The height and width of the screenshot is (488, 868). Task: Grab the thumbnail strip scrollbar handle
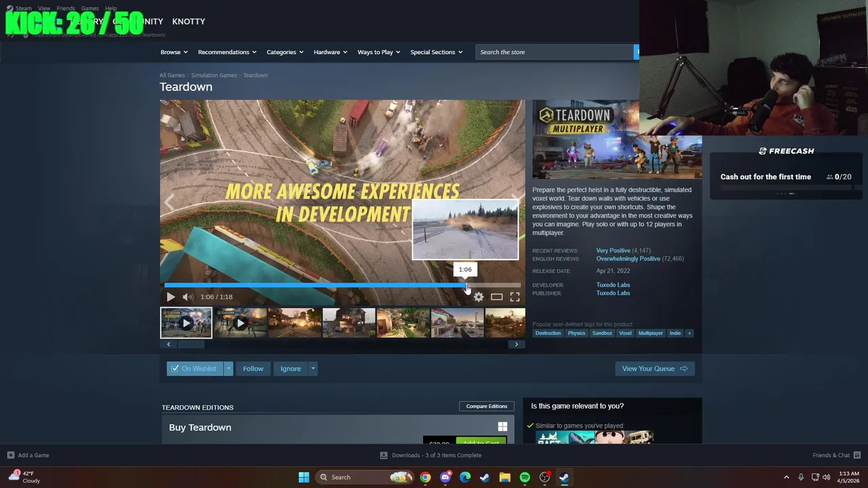point(191,344)
